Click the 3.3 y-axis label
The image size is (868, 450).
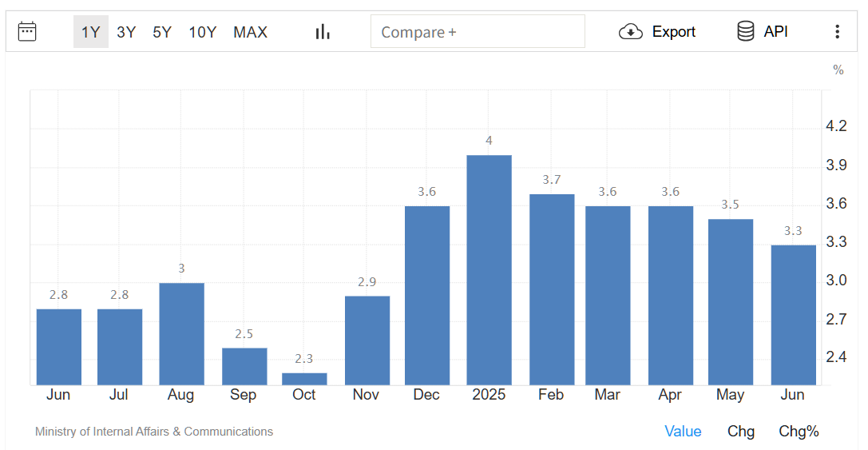coord(836,241)
